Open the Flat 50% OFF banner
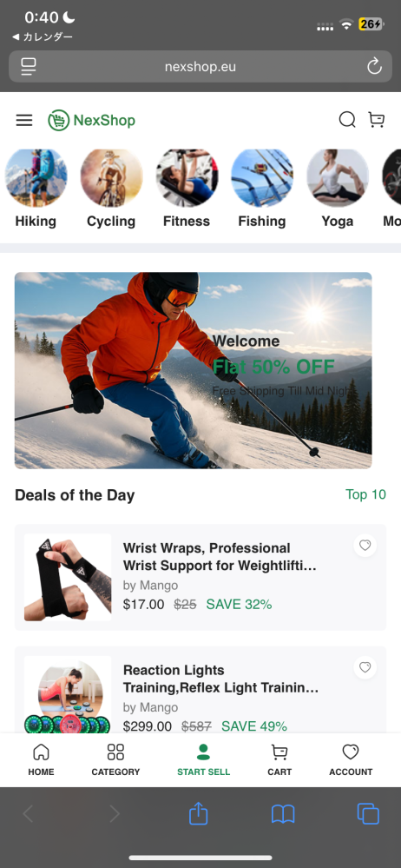 (193, 370)
